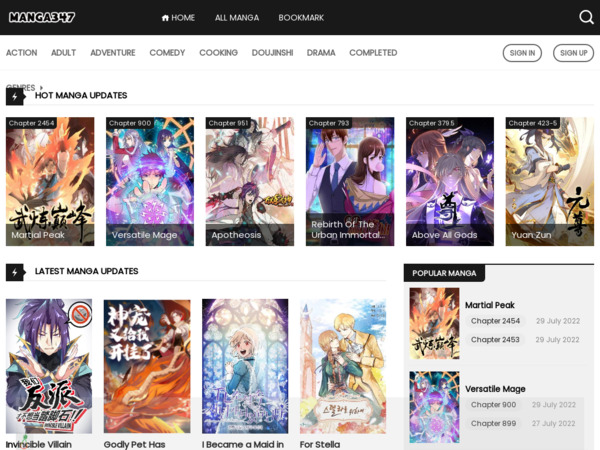Open the For Stella cover image
The height and width of the screenshot is (450, 600).
[343, 366]
